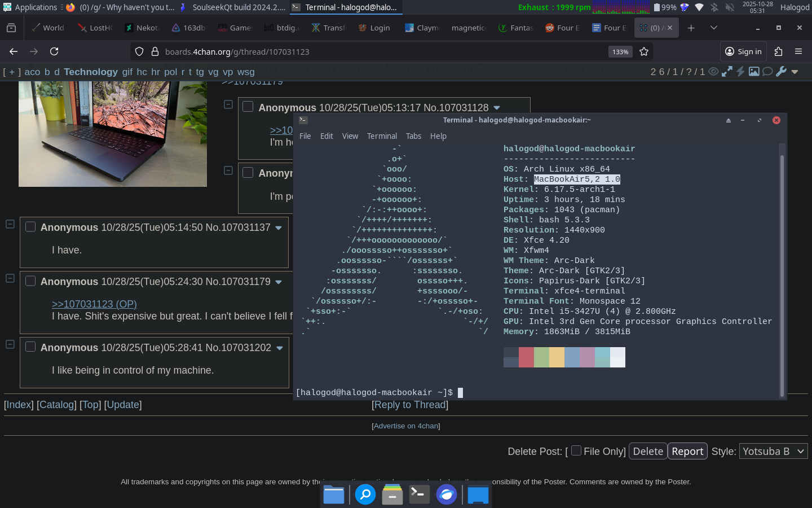Click the Update link
Viewport: 812px width, 508px height.
[x=123, y=405]
